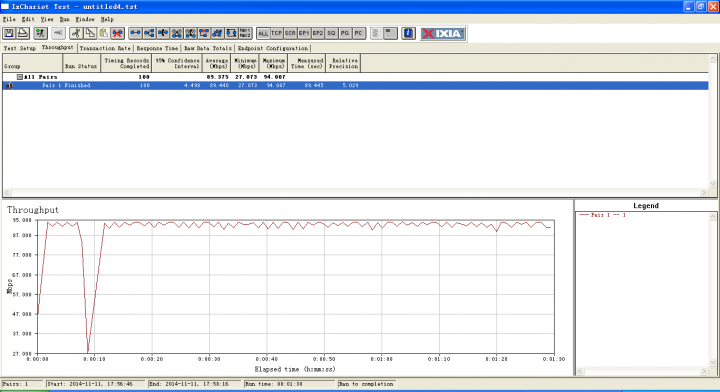This screenshot has width=720, height=392.
Task: Click the results table vertical scrollbar
Action: tap(713, 122)
